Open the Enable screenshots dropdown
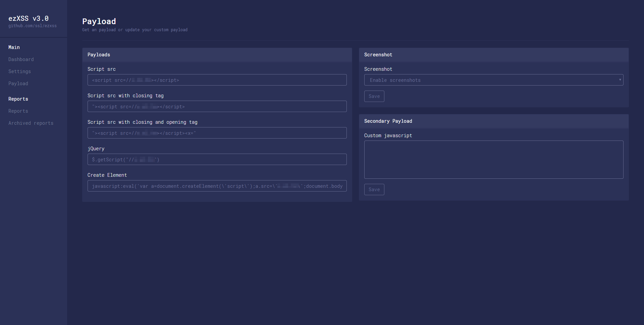Viewport: 644px width, 325px height. tap(494, 80)
